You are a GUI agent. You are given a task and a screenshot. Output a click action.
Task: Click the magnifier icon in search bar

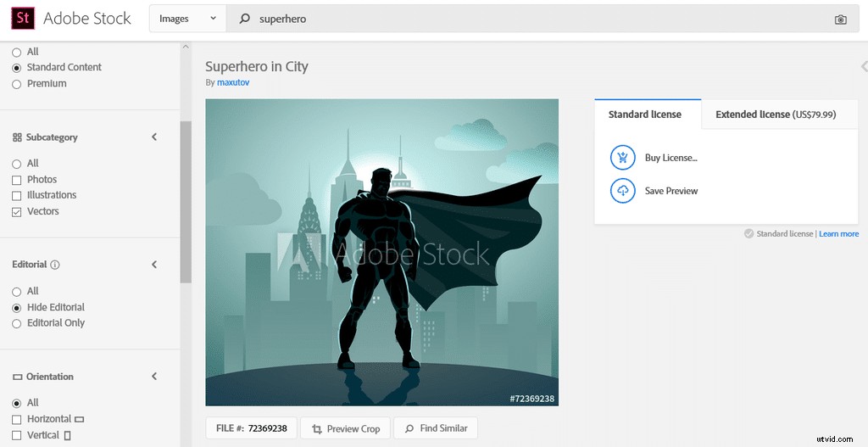click(x=245, y=19)
